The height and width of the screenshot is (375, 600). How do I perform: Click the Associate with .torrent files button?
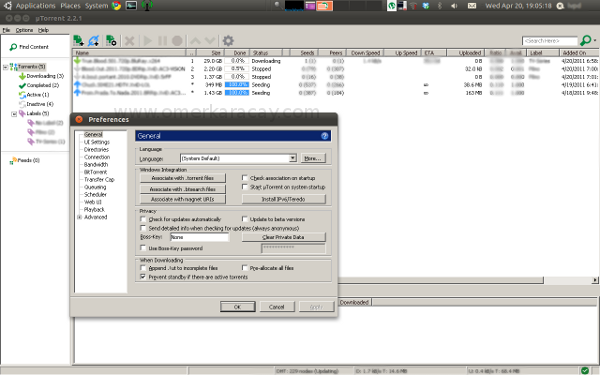pyautogui.click(x=183, y=178)
